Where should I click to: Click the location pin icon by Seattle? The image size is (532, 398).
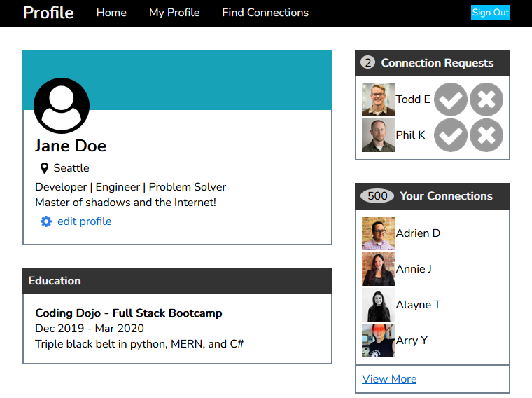click(44, 168)
